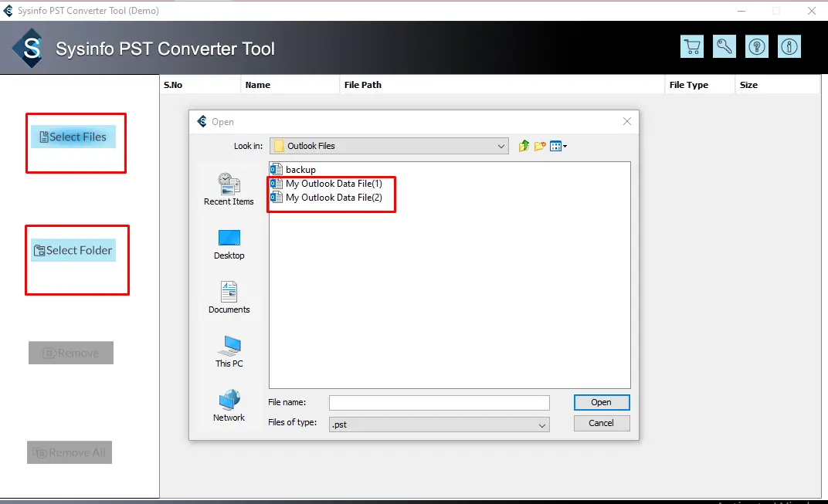Minimize the Sysinfo PST Converter window

[741, 11]
